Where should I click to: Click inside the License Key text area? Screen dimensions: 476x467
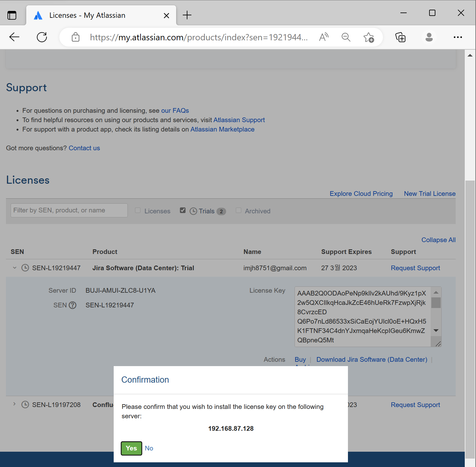[x=362, y=316]
